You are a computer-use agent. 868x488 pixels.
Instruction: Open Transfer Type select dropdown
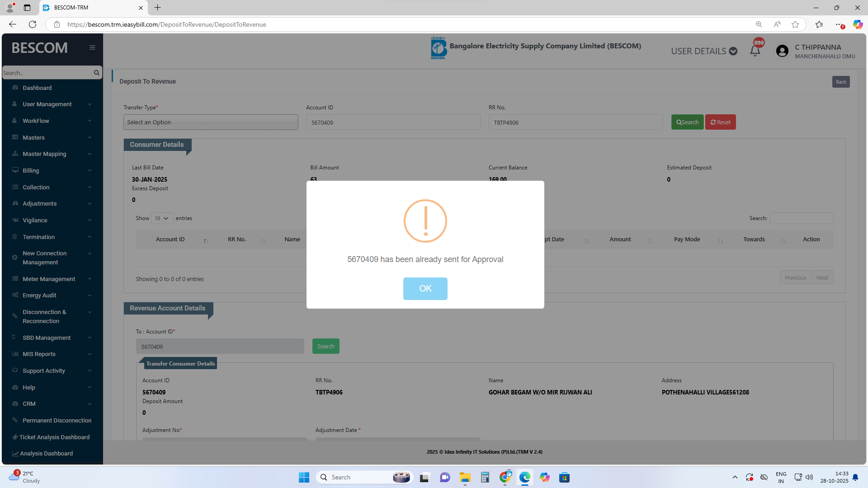click(x=211, y=122)
